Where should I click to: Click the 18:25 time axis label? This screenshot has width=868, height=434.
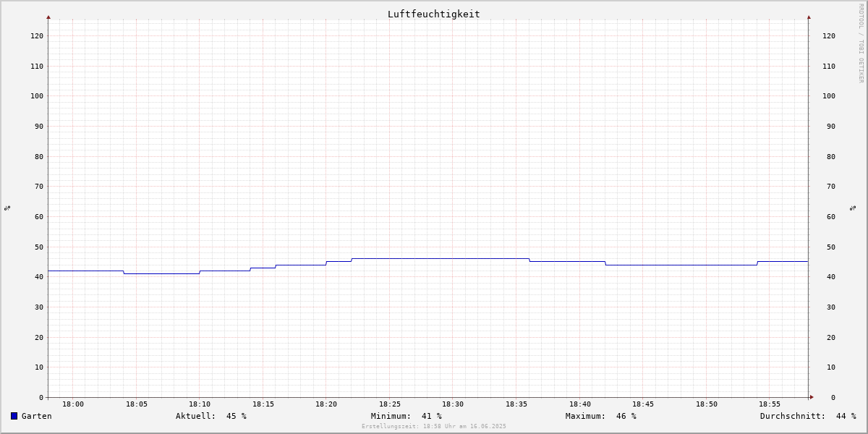(x=390, y=404)
